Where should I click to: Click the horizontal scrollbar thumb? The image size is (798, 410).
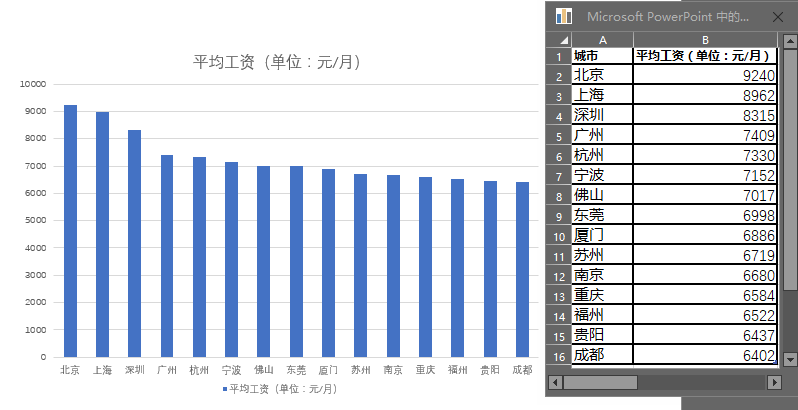pos(600,382)
